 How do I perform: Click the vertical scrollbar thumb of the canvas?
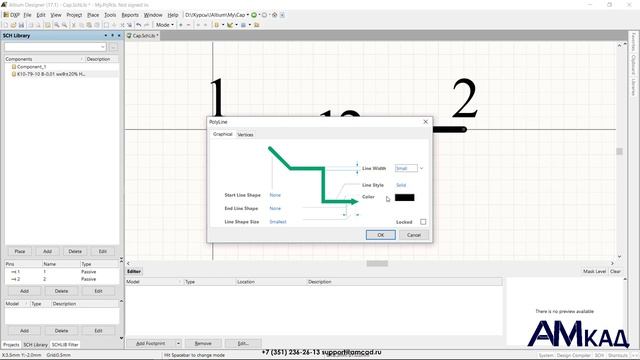pos(619,151)
